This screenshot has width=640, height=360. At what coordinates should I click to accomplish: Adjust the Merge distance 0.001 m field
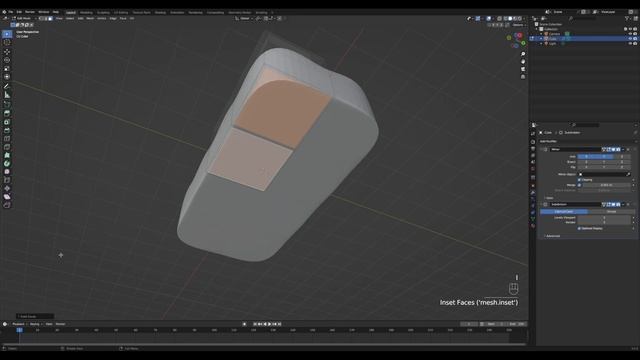coord(606,185)
